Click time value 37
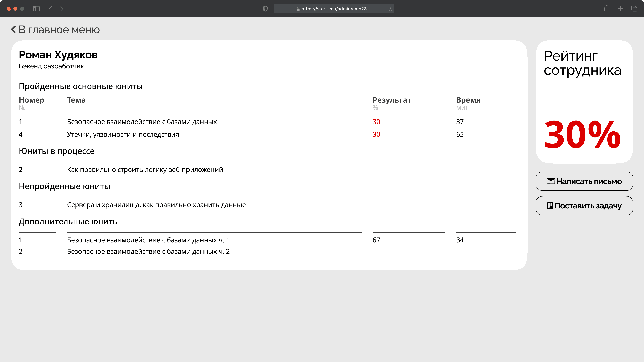This screenshot has width=644, height=362. [x=460, y=122]
